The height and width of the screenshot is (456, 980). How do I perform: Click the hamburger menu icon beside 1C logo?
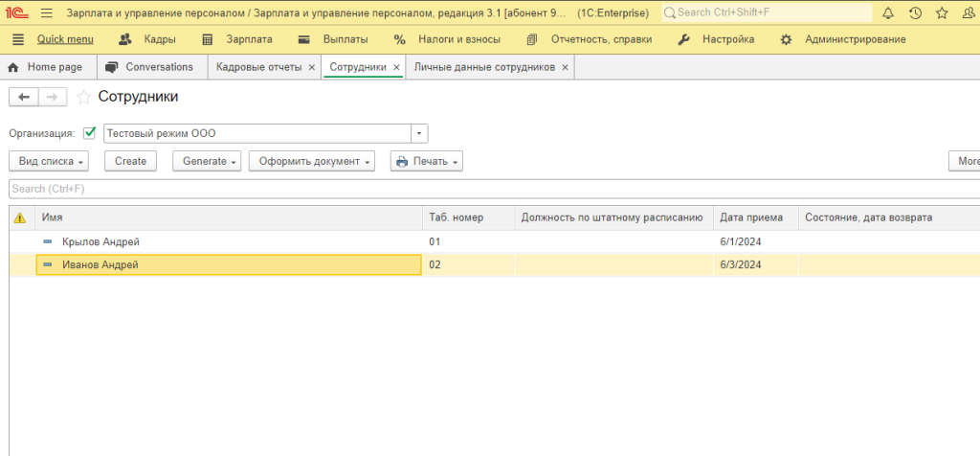point(46,13)
